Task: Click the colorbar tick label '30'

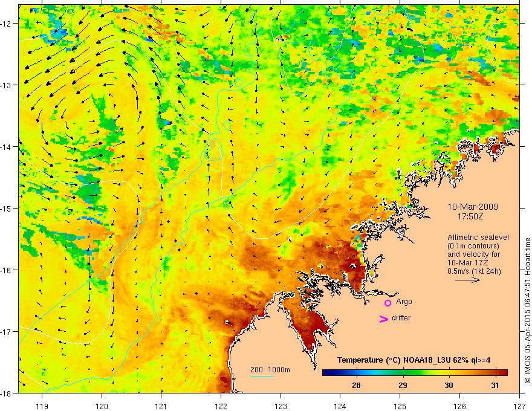Action: point(449,385)
